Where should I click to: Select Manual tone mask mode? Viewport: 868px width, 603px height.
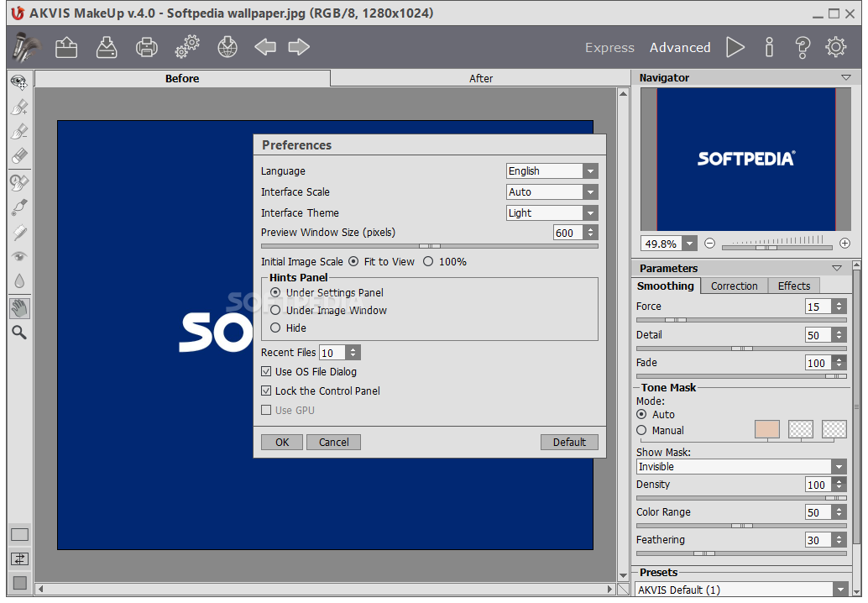click(x=641, y=430)
